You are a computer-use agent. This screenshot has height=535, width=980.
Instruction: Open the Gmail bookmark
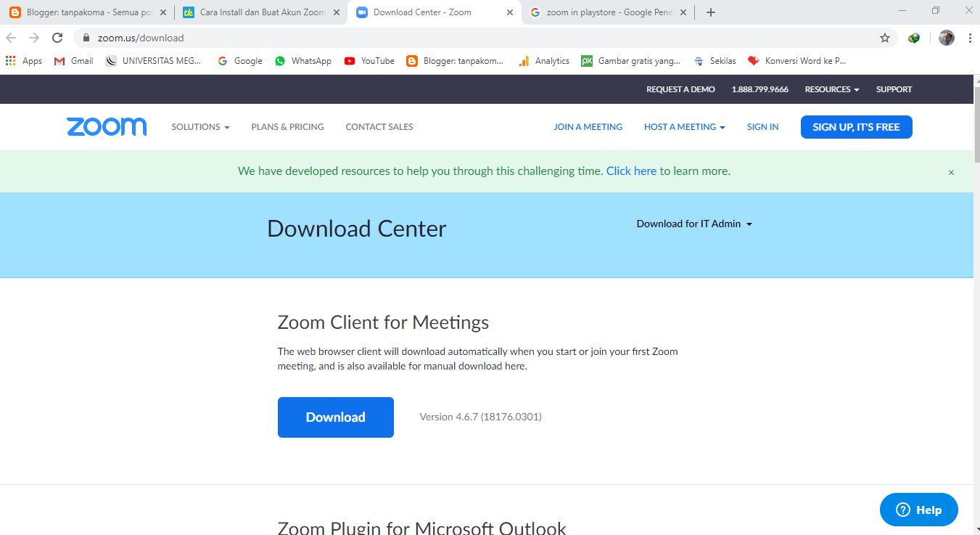(74, 61)
